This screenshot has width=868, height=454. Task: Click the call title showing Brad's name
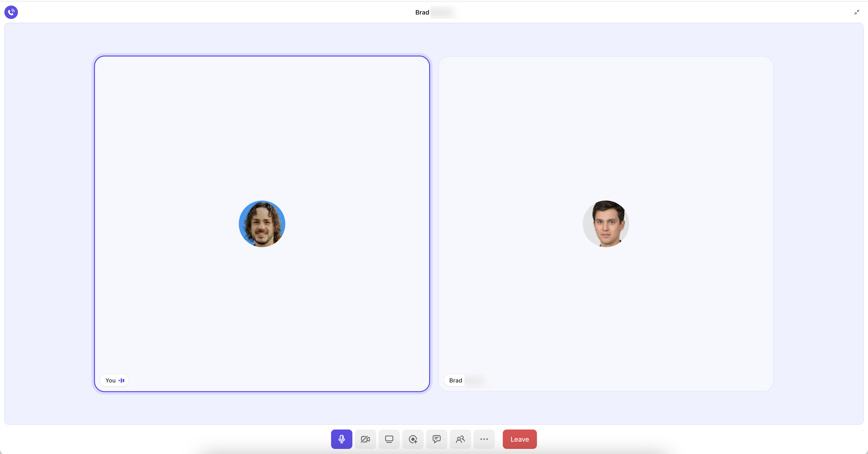tap(435, 12)
